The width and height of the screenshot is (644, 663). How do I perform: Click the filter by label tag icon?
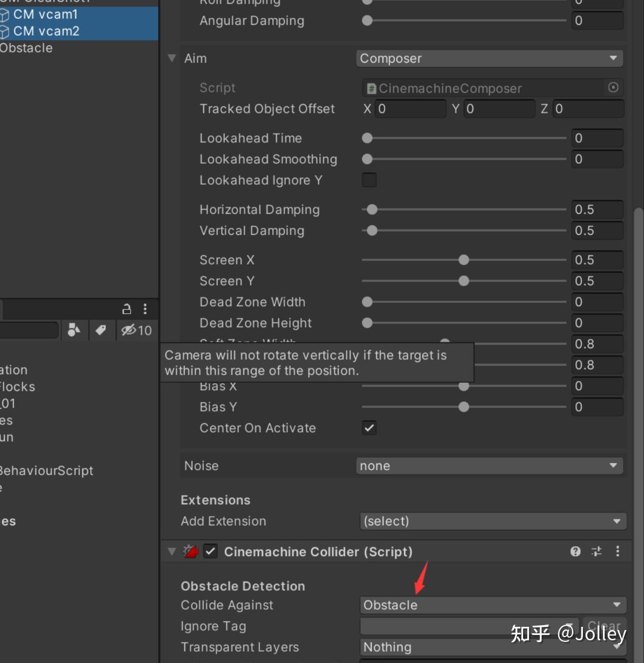pyautogui.click(x=102, y=330)
